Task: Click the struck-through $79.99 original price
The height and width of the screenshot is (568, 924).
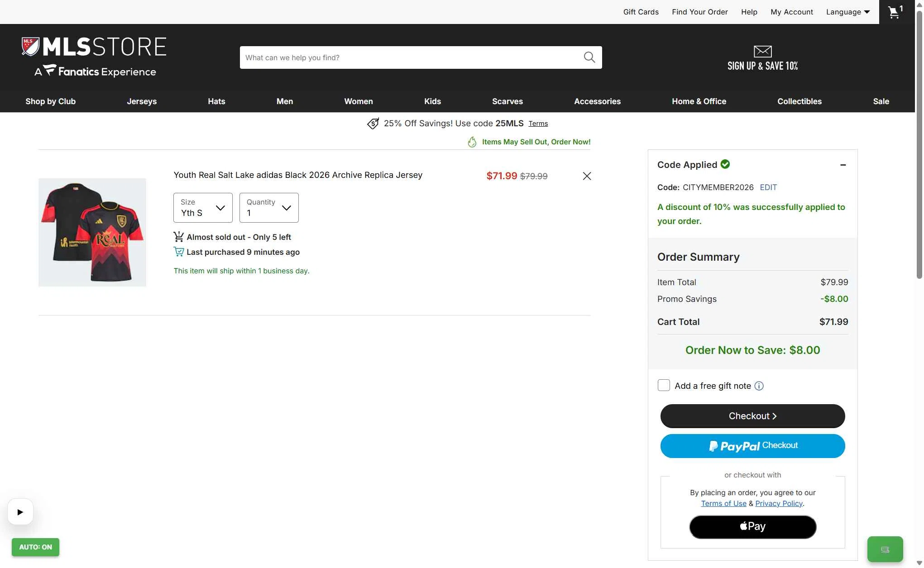Action: [x=534, y=176]
